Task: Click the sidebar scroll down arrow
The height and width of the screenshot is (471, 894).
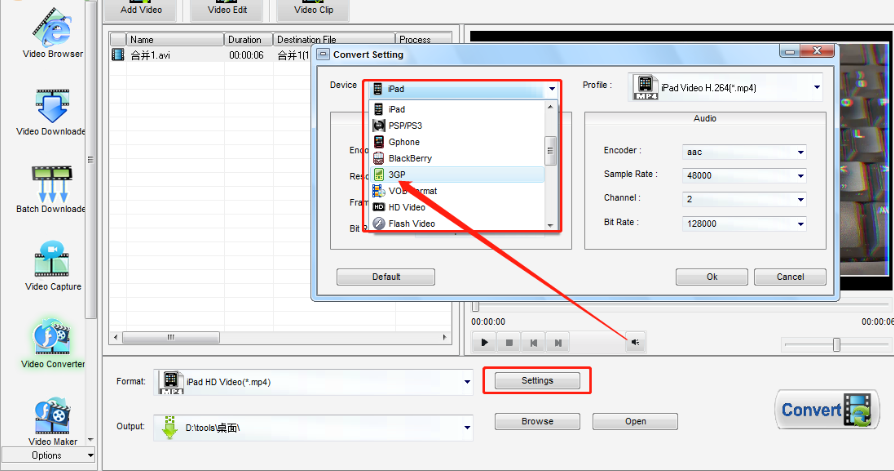Action: coord(91,440)
